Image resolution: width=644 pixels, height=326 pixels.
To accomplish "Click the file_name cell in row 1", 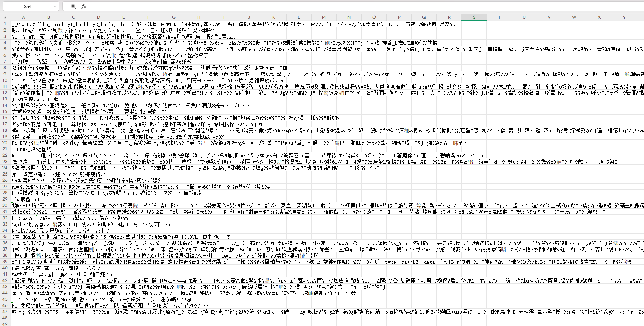I will (48, 24).
